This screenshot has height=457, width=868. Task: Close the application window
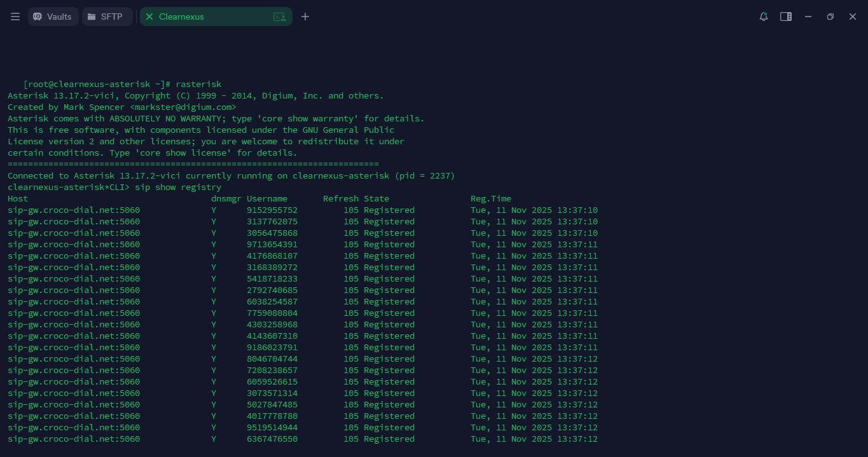point(853,17)
